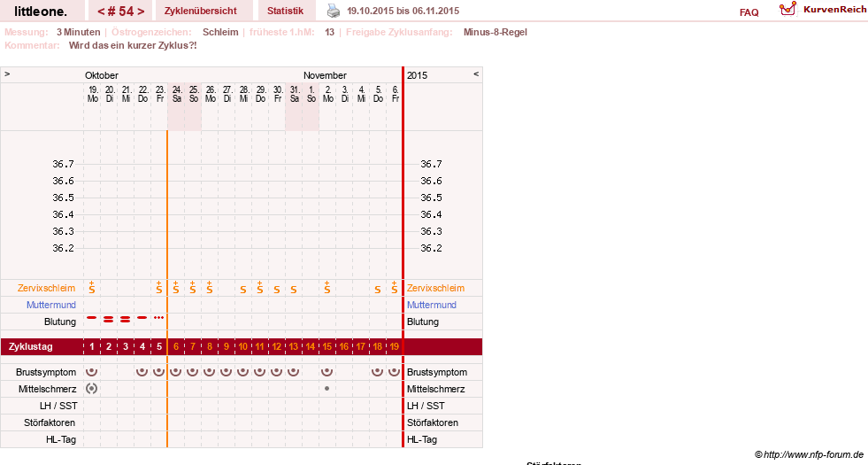This screenshot has width=868, height=465.
Task: Click the 3 Minuten measurement value
Action: point(79,32)
